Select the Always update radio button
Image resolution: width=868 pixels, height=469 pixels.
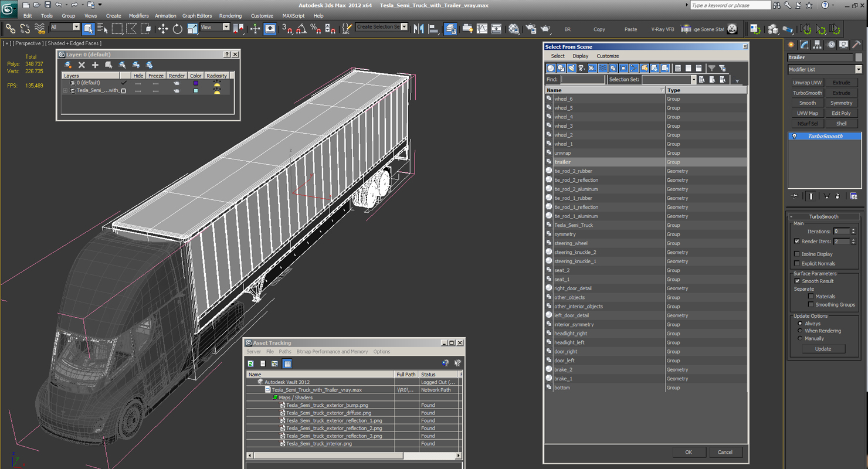800,324
